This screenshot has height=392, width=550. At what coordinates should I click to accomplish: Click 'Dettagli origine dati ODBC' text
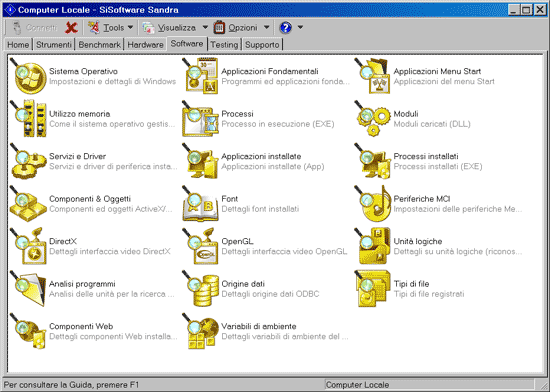(x=270, y=294)
